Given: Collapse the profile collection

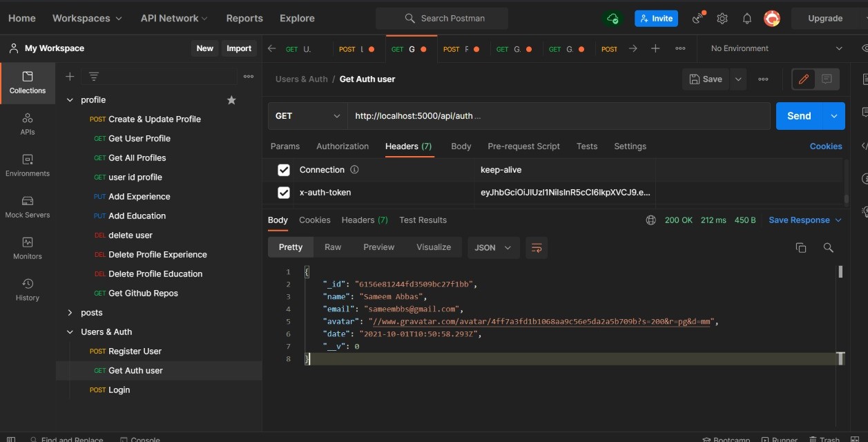Looking at the screenshot, I should pos(70,100).
